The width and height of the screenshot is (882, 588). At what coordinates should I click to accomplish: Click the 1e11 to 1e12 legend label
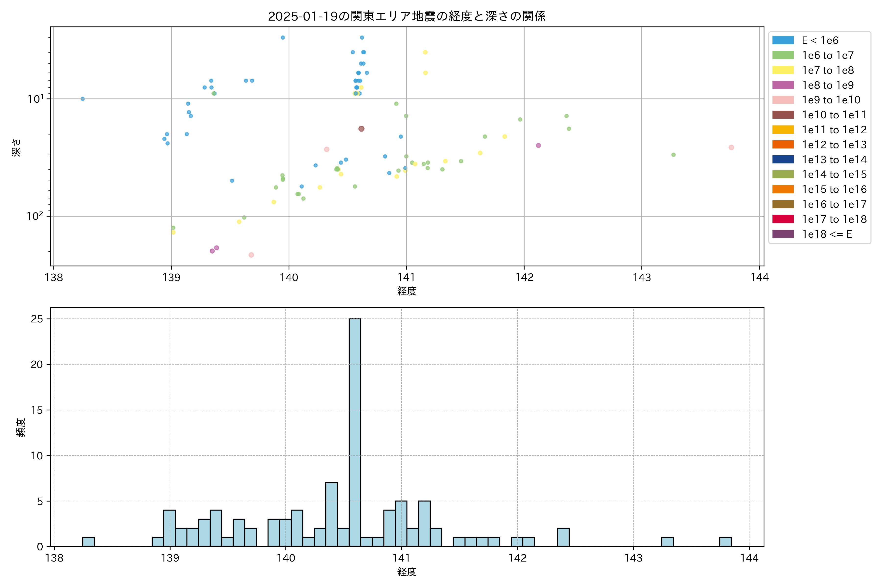834,130
